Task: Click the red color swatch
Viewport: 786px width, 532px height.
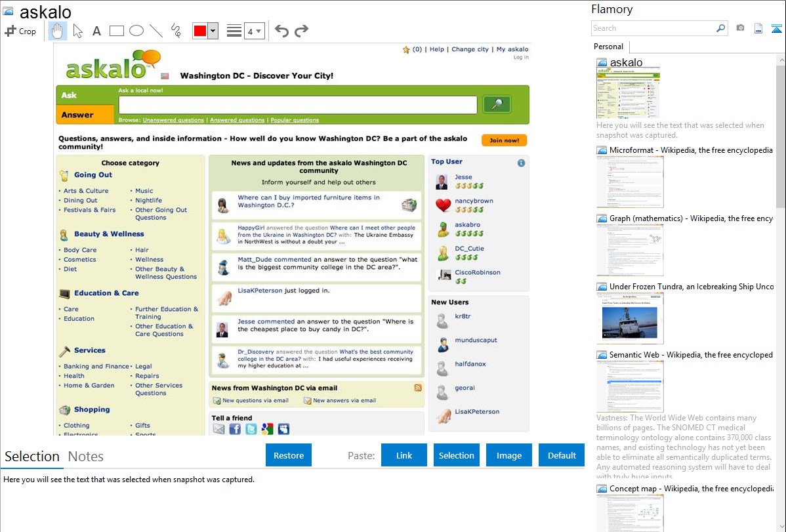Action: coord(200,31)
